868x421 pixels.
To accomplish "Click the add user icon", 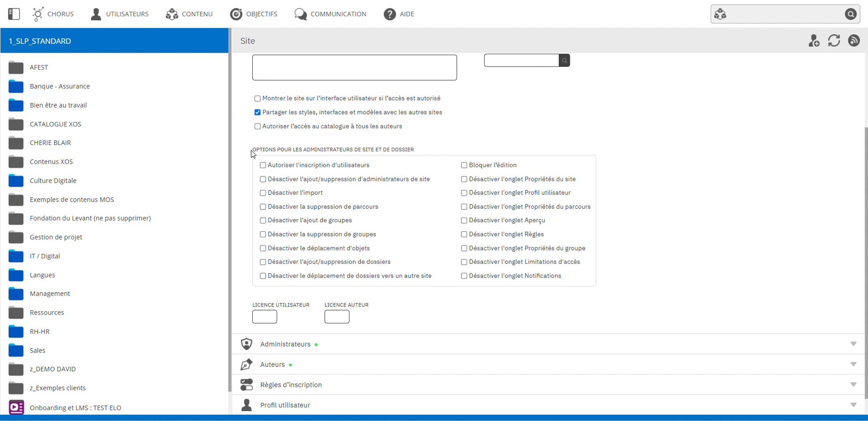I will coord(814,41).
